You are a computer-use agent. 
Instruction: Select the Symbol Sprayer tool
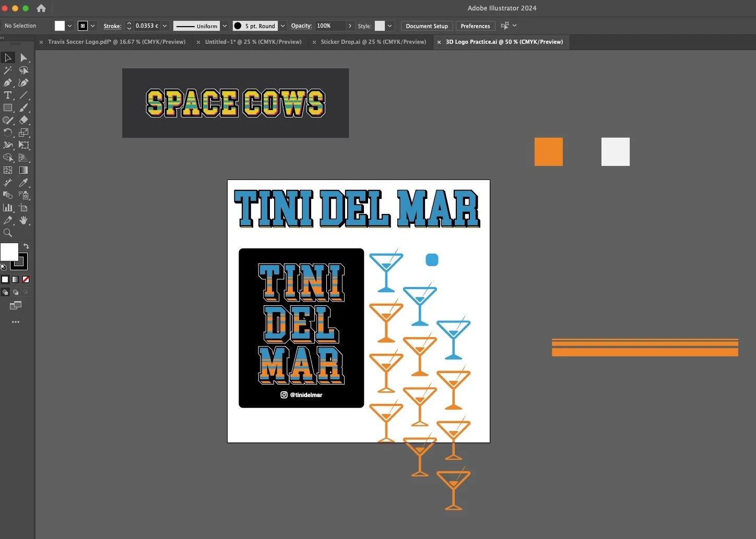point(23,196)
